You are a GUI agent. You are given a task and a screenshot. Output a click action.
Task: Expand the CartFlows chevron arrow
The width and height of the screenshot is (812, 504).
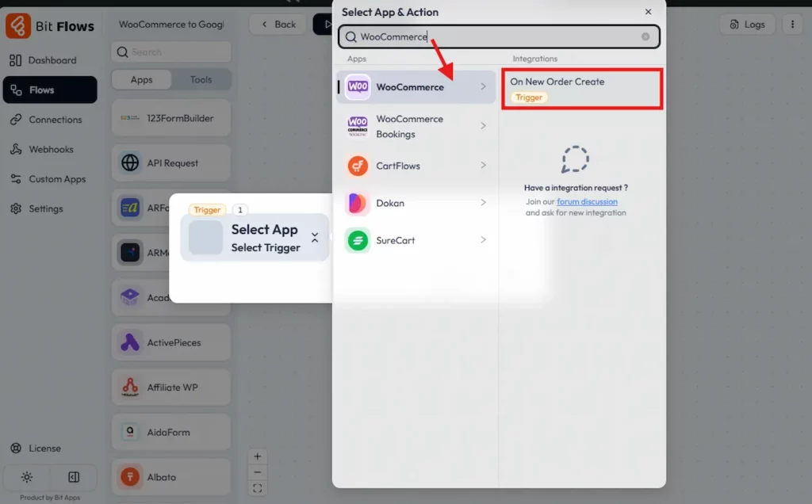483,166
